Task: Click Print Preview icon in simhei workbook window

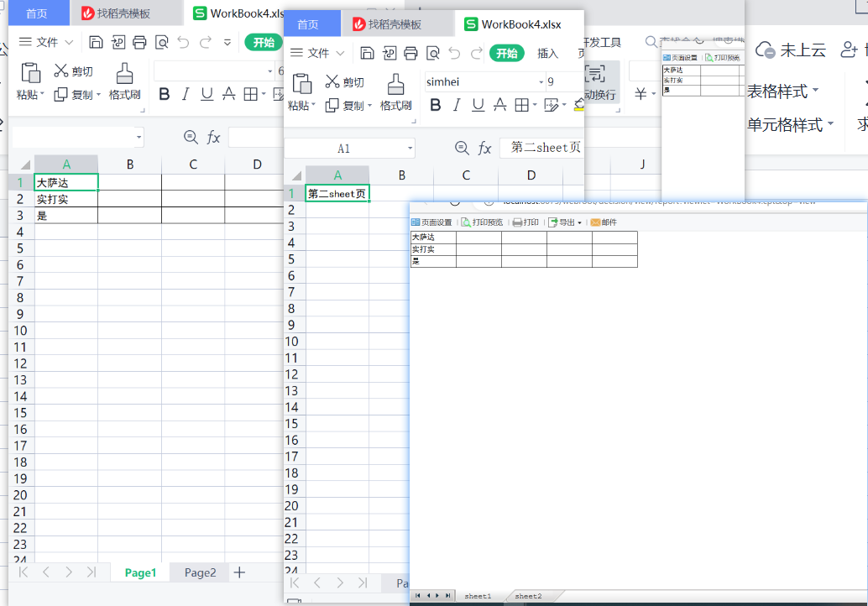Action: [x=433, y=53]
